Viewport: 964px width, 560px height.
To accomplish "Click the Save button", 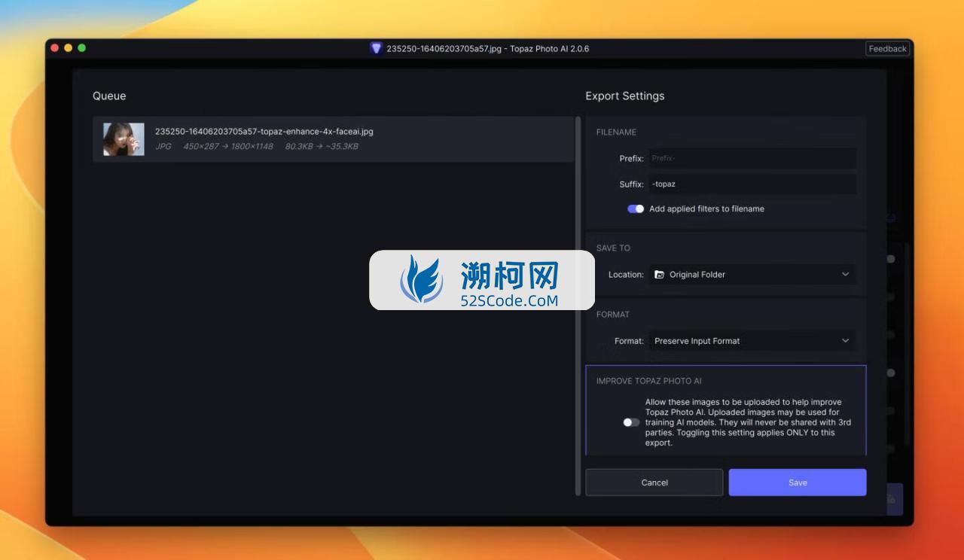I will click(x=798, y=482).
